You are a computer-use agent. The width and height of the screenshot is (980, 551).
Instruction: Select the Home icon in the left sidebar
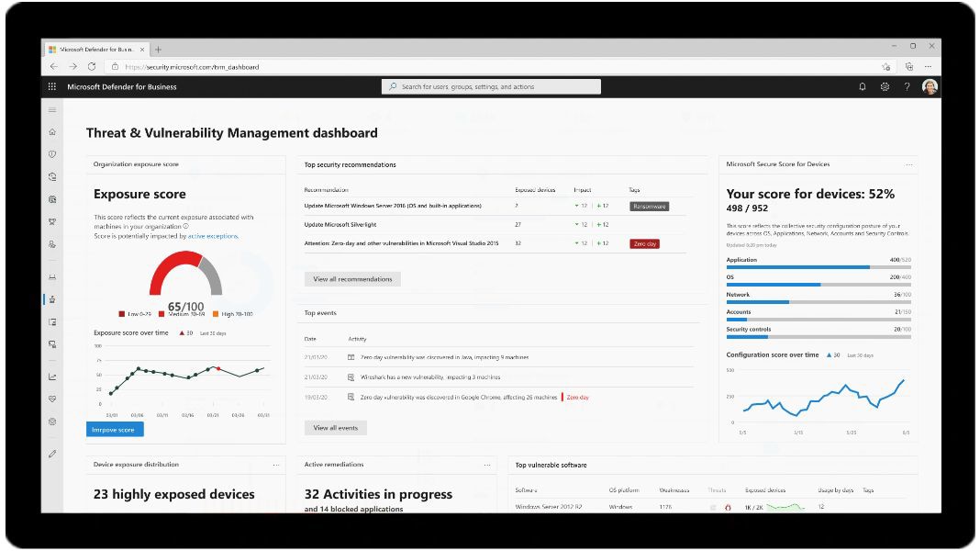click(x=52, y=131)
